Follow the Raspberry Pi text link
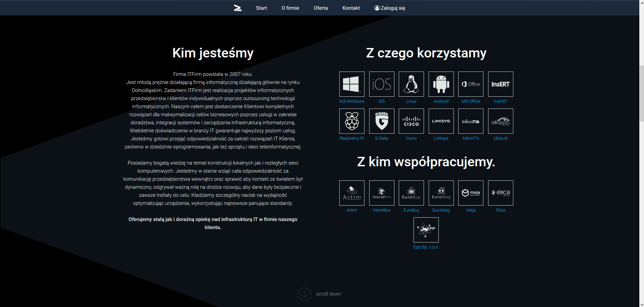 click(x=352, y=138)
